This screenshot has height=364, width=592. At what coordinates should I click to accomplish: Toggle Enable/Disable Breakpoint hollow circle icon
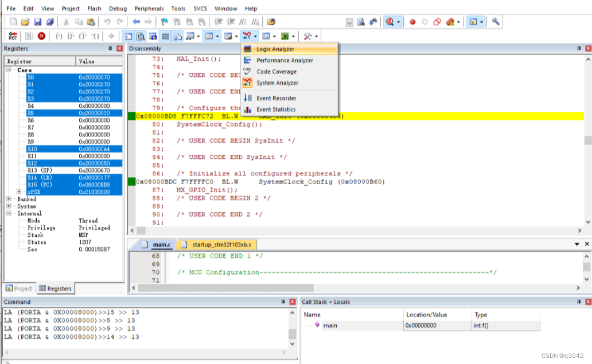coord(424,22)
